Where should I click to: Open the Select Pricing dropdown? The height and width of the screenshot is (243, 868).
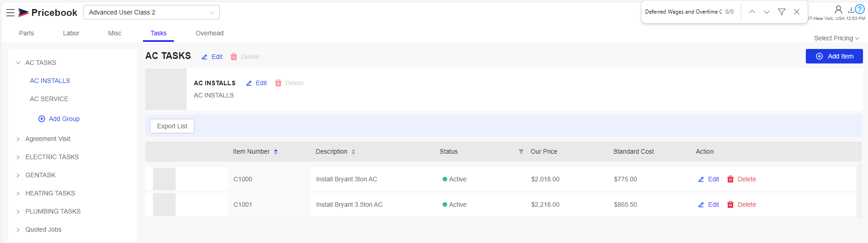point(836,38)
